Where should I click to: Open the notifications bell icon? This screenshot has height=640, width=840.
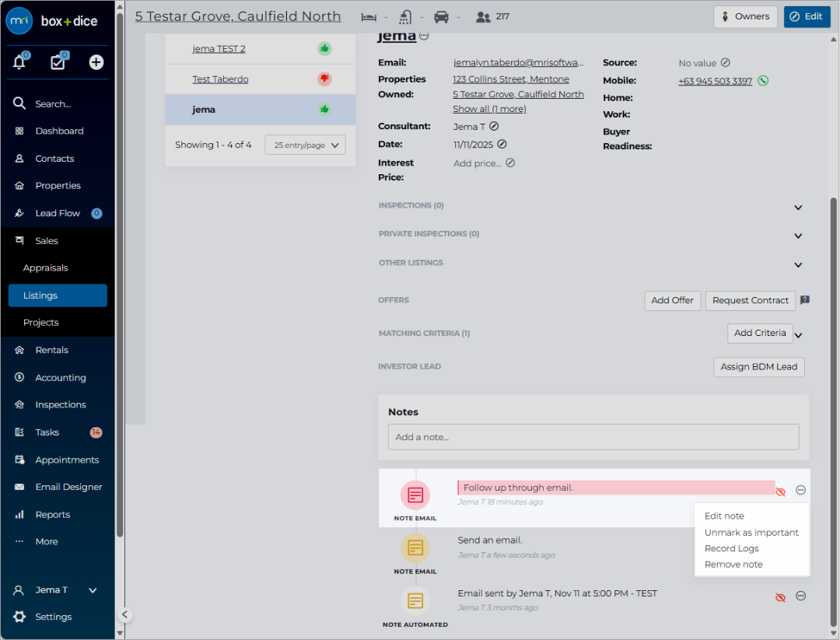coord(19,62)
